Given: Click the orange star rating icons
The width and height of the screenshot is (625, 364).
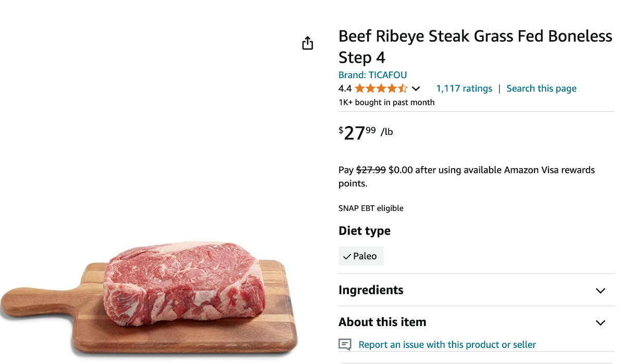Looking at the screenshot, I should click(x=381, y=89).
